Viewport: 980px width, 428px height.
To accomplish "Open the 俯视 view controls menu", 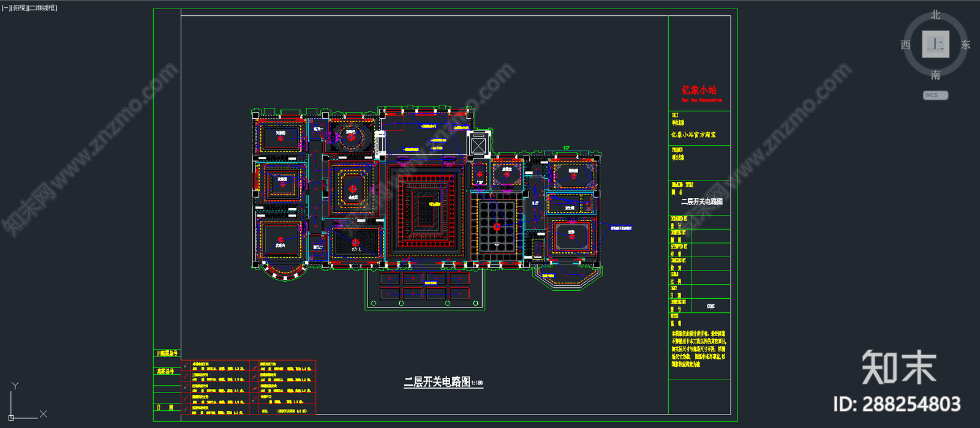I will [20, 8].
